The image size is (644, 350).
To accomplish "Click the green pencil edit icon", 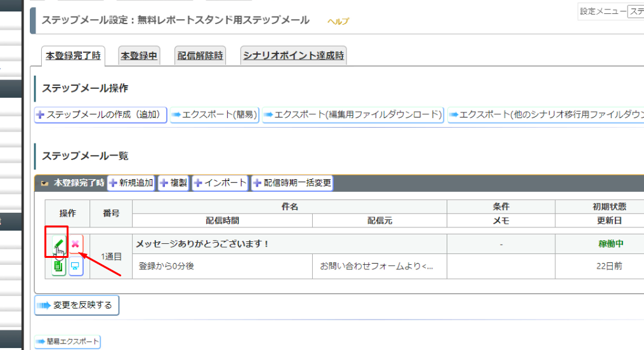I will coord(58,244).
